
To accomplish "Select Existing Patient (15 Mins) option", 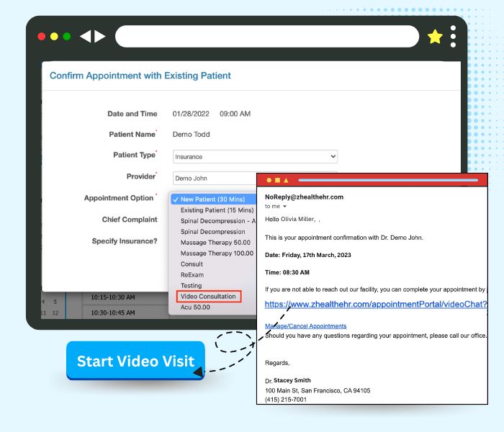I will (217, 210).
